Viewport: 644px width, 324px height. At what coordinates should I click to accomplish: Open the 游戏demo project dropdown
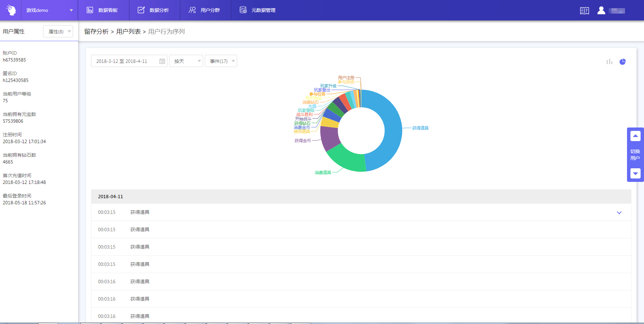[49, 10]
